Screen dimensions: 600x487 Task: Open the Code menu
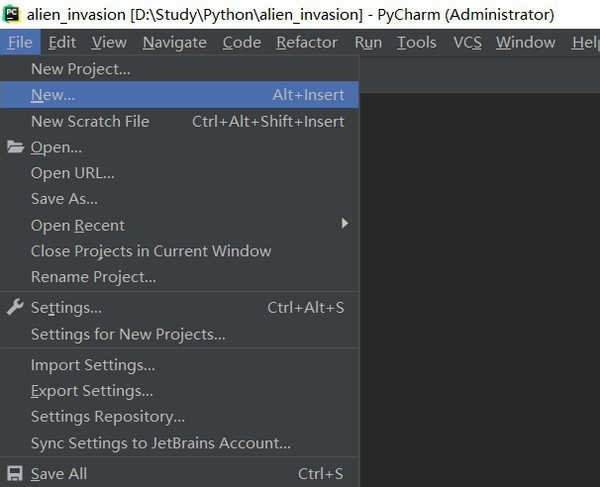(241, 42)
